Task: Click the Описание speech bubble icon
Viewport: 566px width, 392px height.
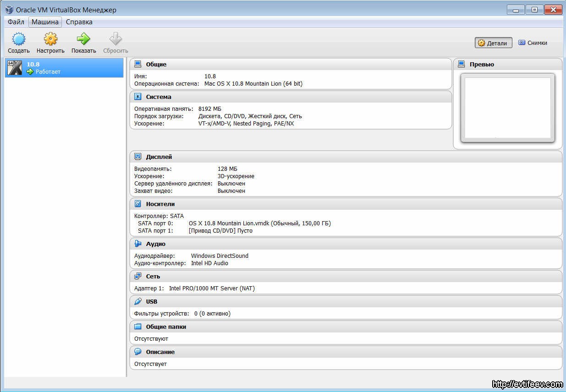Action: click(138, 352)
